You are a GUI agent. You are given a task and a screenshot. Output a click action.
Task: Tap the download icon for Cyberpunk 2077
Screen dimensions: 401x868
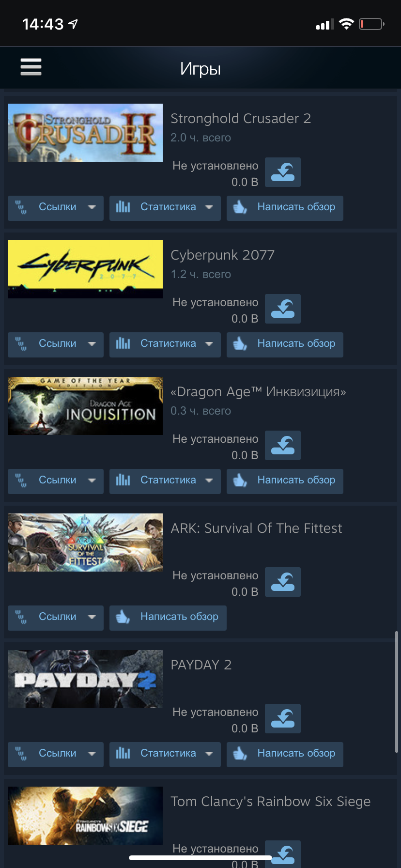(x=283, y=309)
